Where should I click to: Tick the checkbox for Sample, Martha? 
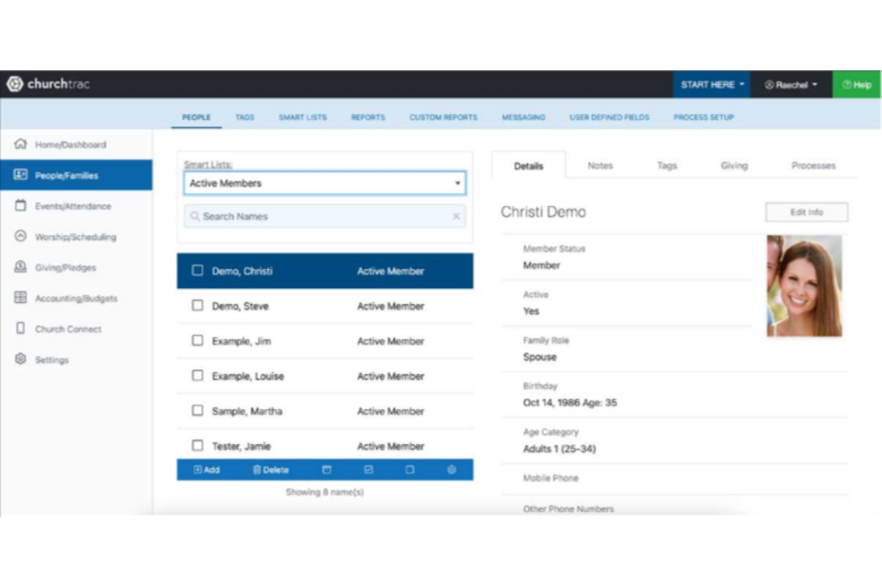197,410
